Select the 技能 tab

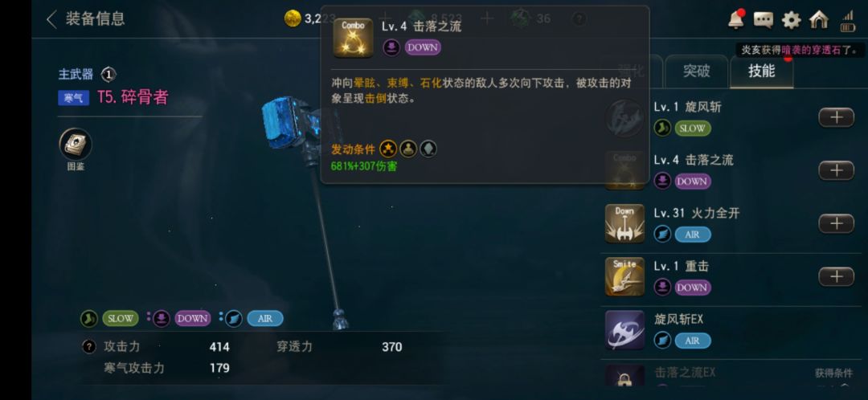[x=762, y=71]
